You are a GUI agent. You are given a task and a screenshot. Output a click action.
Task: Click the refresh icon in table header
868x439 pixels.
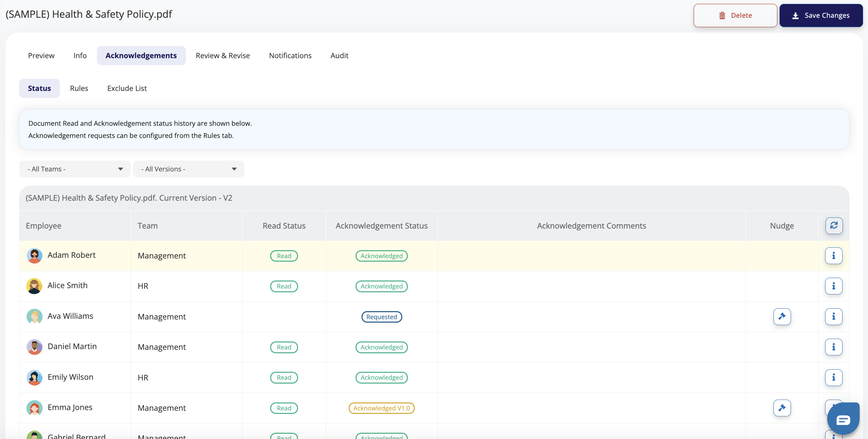[834, 225]
